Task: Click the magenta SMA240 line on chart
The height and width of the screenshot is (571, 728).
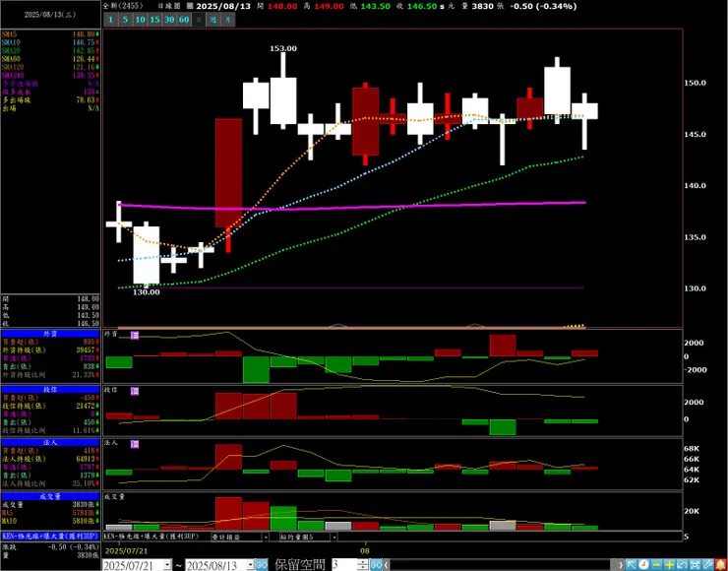Action: pos(353,207)
